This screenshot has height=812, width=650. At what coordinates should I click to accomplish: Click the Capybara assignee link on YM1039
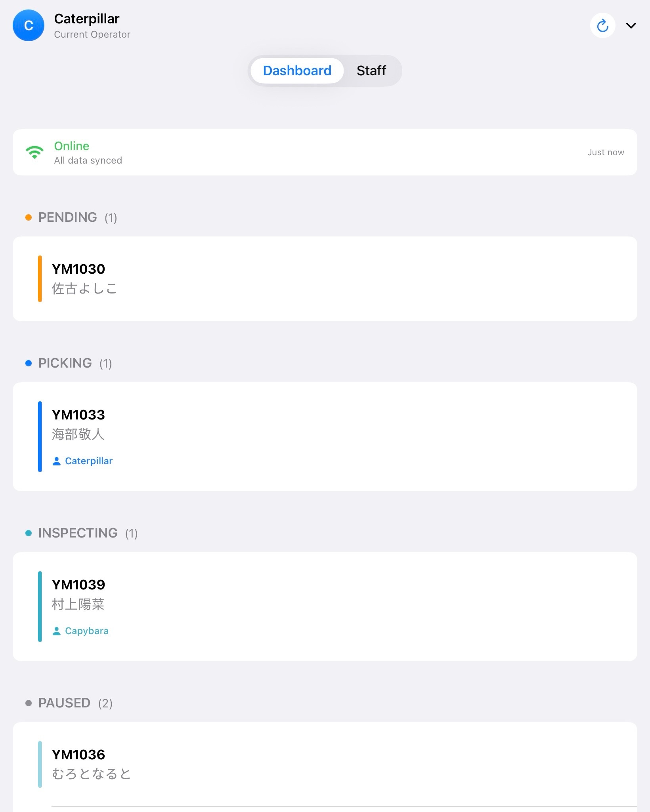point(87,631)
